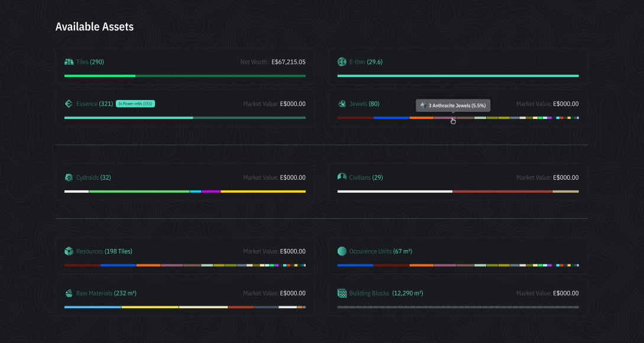Click the 3 Anthracite Jewels tooltip
The image size is (644, 343).
click(x=453, y=105)
